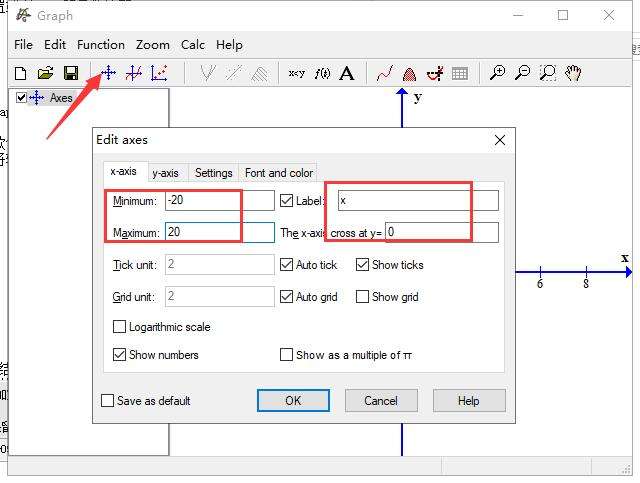
Task: Click the zoom in magnifier icon
Action: click(x=497, y=73)
